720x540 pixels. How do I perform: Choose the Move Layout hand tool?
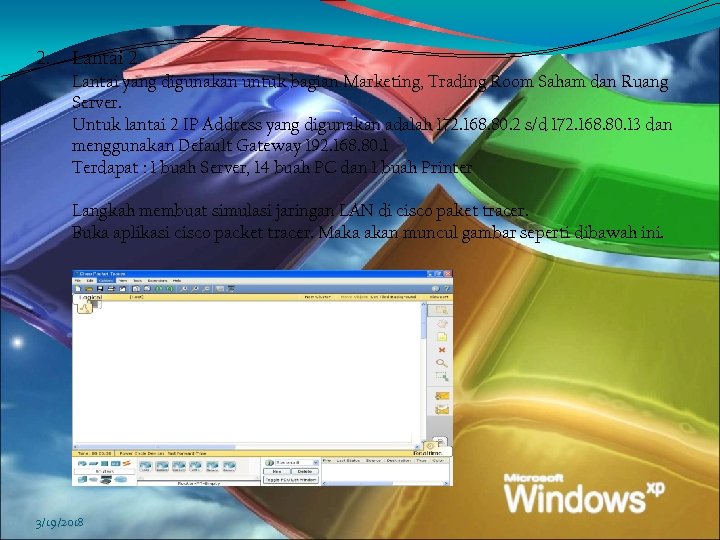tap(441, 324)
